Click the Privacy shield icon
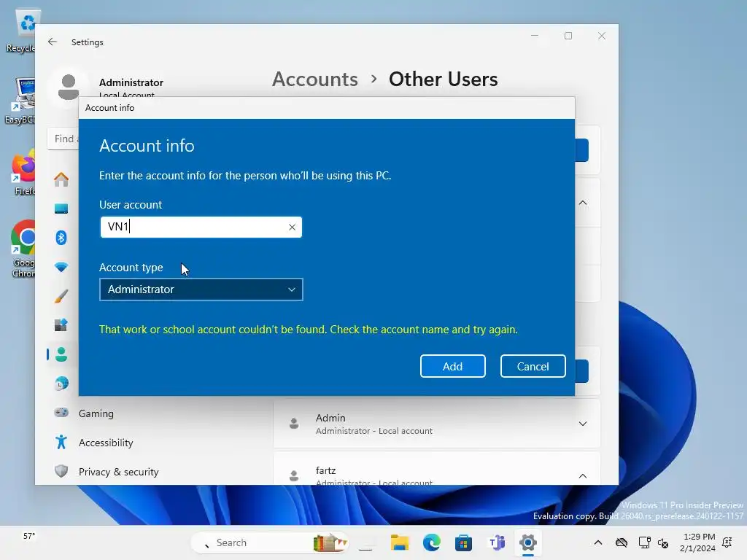Screen dimensions: 747x560 [x=61, y=472]
